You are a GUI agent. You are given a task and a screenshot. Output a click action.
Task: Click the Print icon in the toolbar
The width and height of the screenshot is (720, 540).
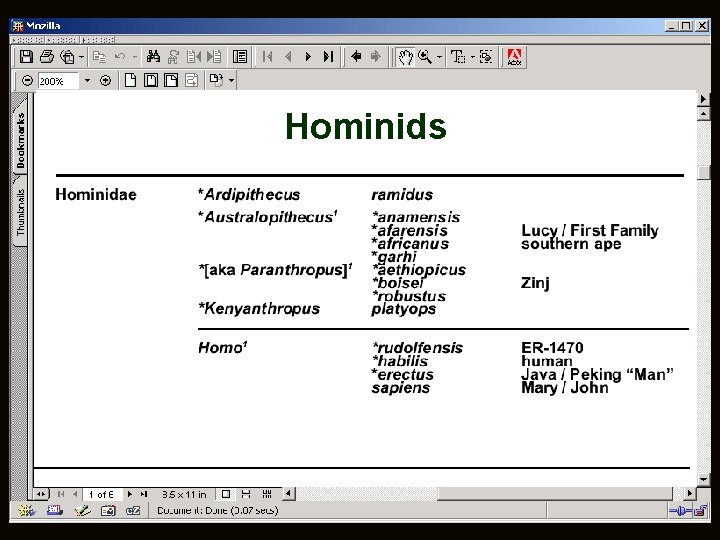(x=46, y=56)
